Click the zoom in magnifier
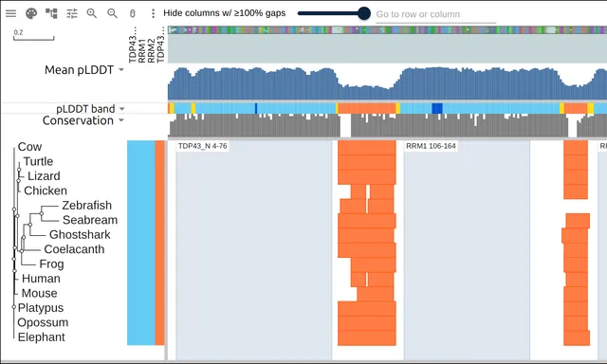This screenshot has width=607, height=364. [x=92, y=13]
